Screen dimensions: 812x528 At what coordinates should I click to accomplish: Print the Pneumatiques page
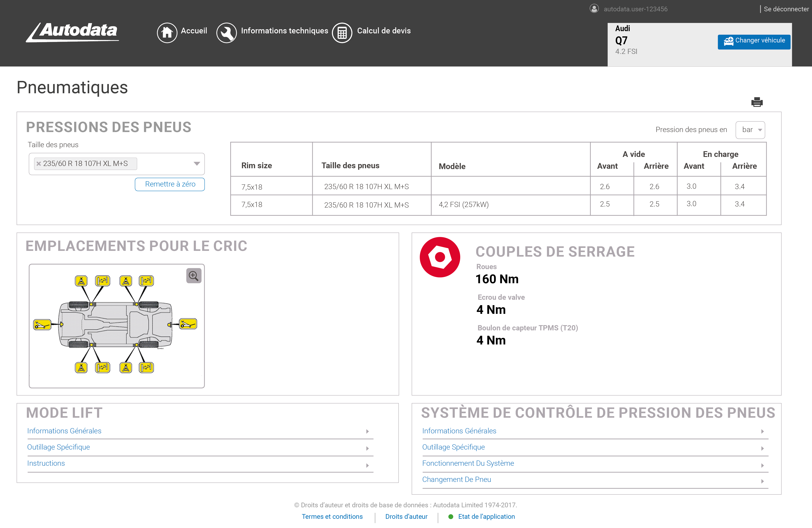[757, 102]
